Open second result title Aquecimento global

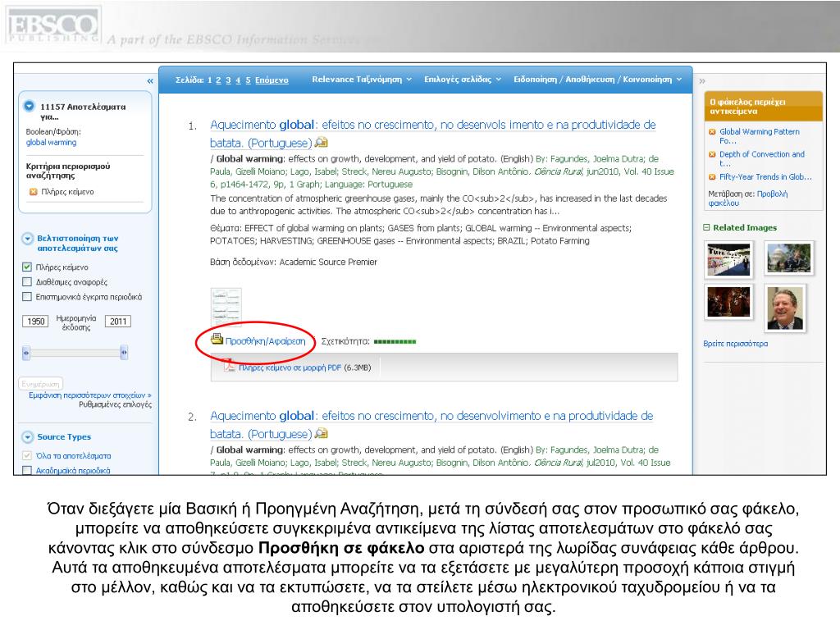pos(431,425)
